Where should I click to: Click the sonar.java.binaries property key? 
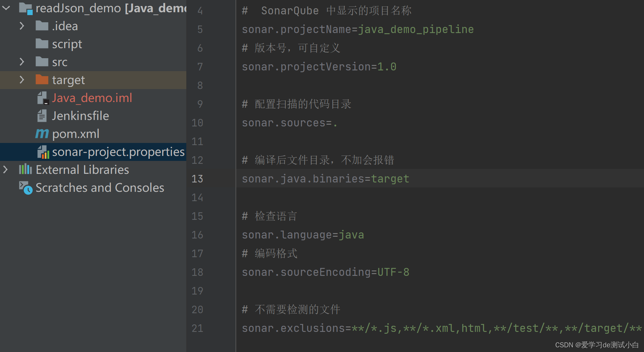[303, 179]
